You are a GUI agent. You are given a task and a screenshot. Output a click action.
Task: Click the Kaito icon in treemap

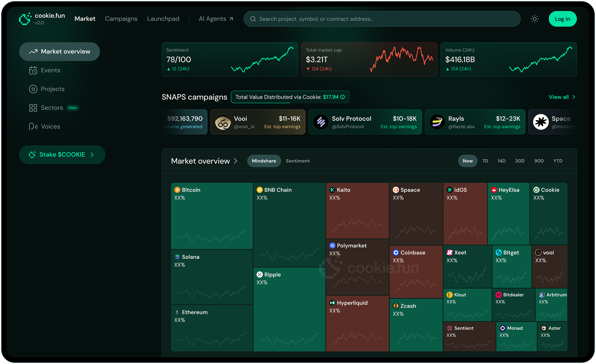point(332,190)
